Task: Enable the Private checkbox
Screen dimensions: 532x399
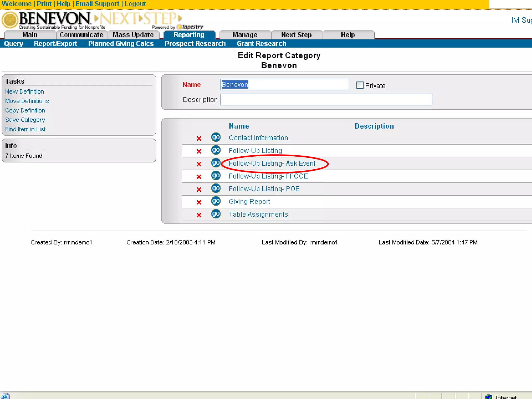Action: (x=360, y=85)
